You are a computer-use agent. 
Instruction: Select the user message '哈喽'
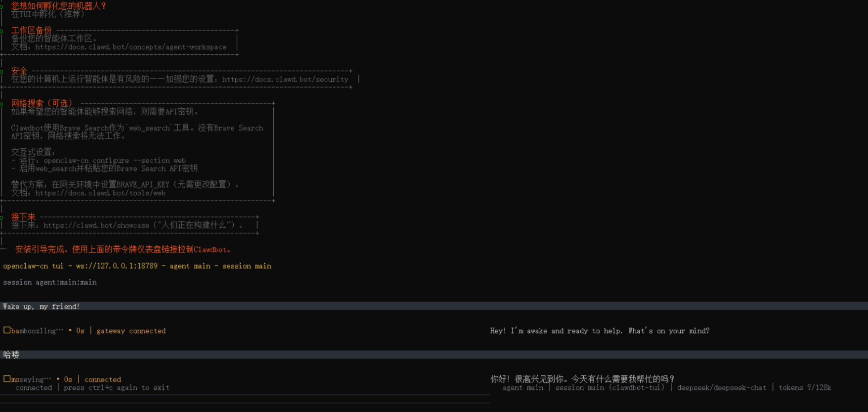(11, 355)
